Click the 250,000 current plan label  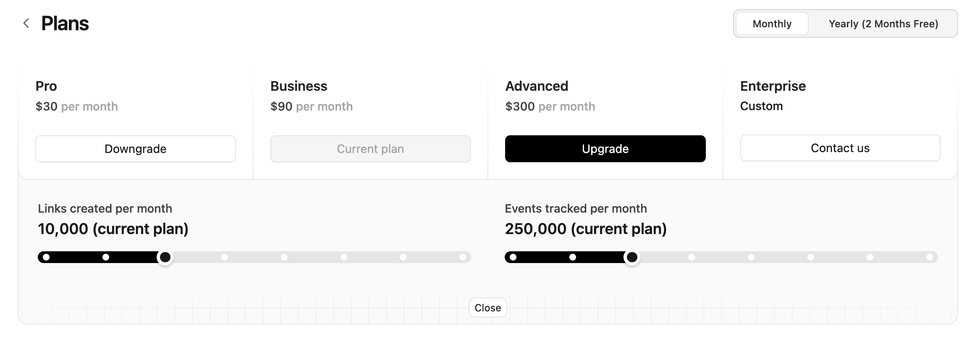tap(586, 229)
